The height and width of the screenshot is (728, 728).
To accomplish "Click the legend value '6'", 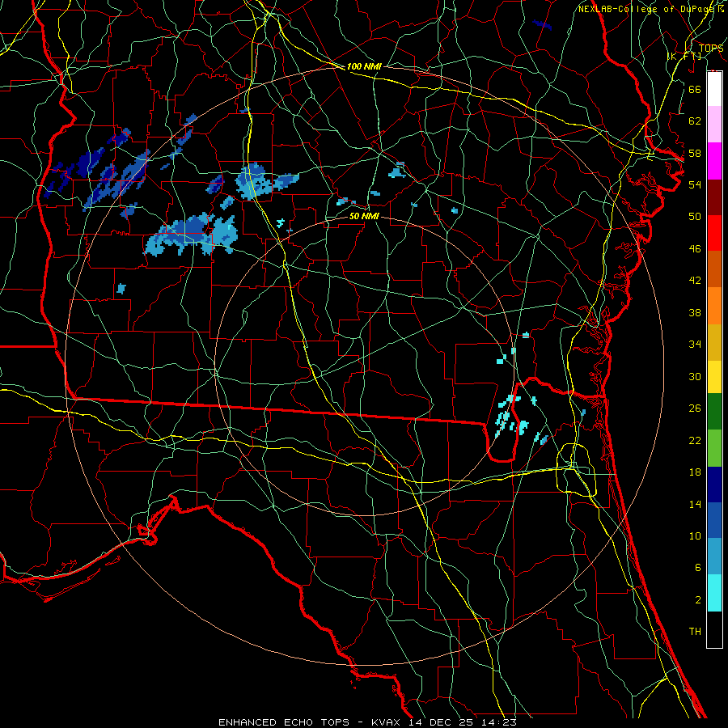I will pos(697,568).
